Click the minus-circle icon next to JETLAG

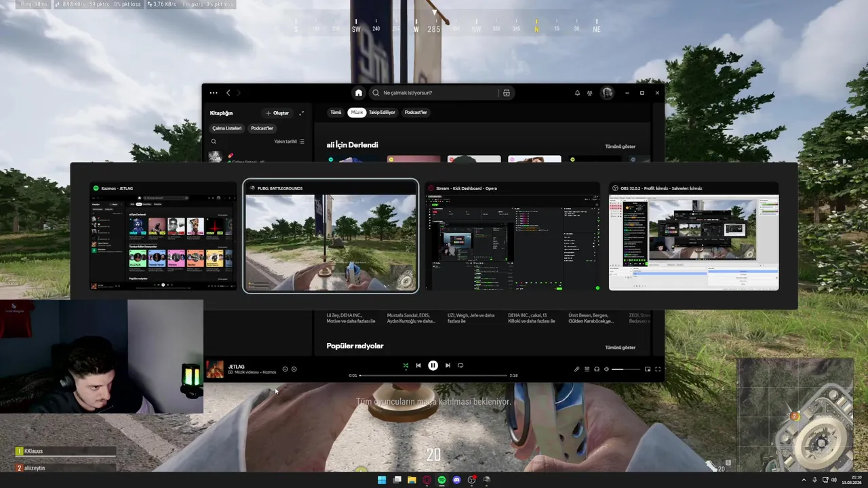coord(285,369)
